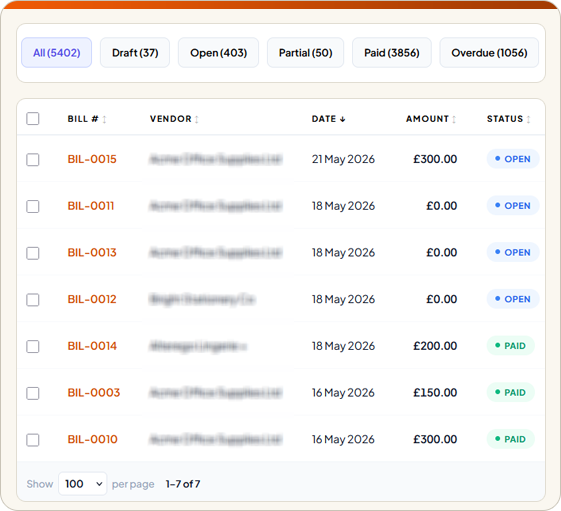Tick the BIL-0012 row checkbox
This screenshot has height=511, width=561.
[33, 300]
